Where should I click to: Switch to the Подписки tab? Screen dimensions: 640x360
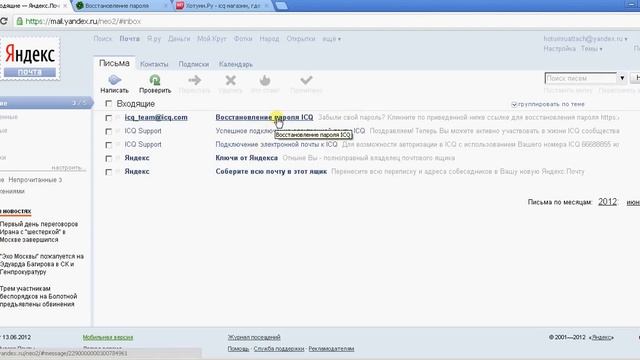click(x=193, y=64)
